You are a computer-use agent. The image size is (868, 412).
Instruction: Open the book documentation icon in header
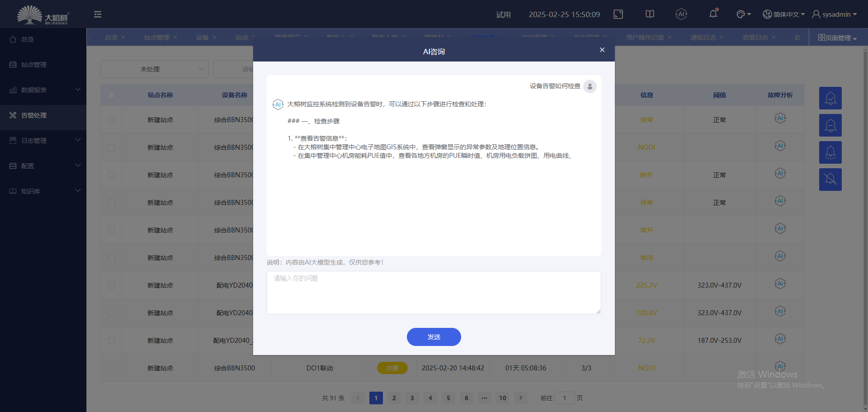[650, 14]
